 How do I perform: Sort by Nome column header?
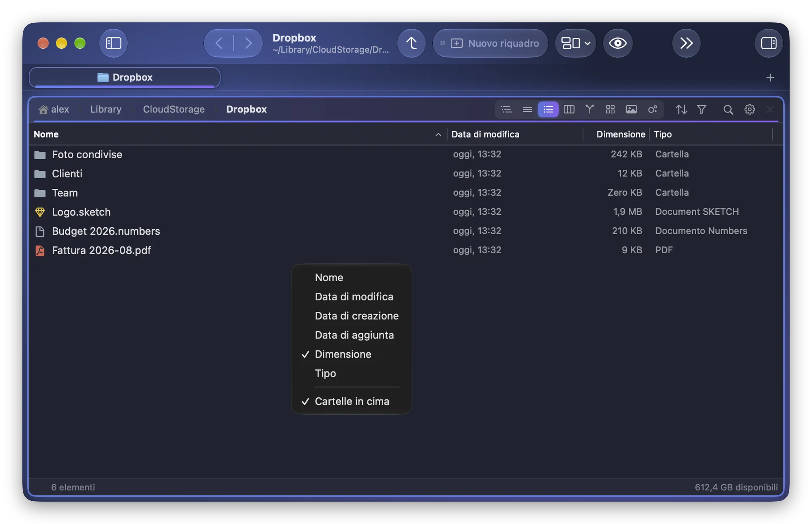[238, 134]
